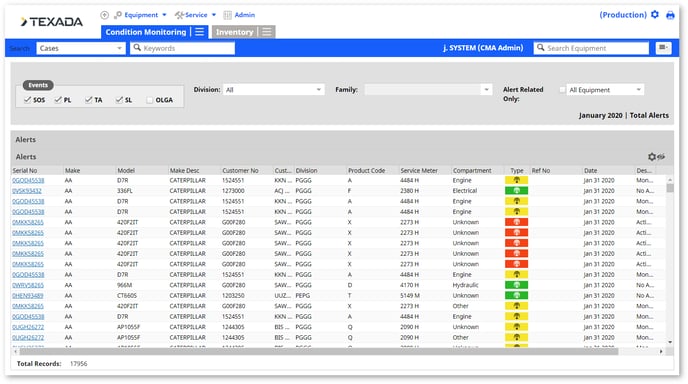Enable the OLGA events checkbox
688x384 pixels.
click(x=150, y=100)
